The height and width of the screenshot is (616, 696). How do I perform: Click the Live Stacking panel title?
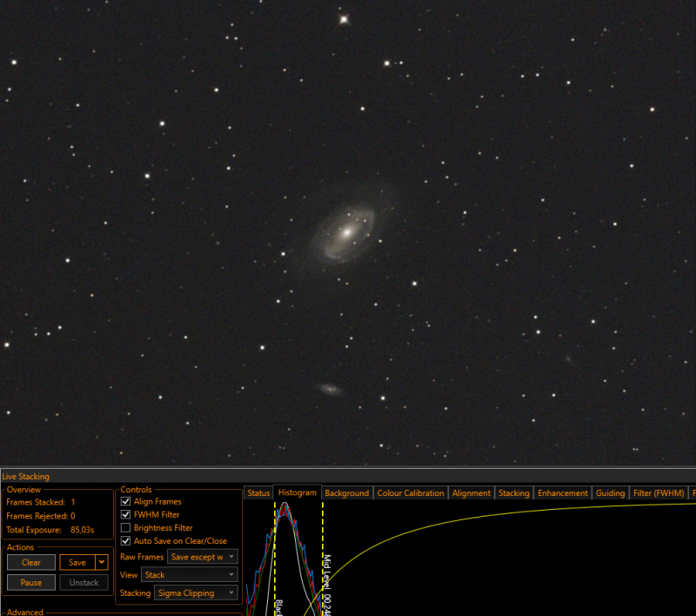click(x=26, y=476)
